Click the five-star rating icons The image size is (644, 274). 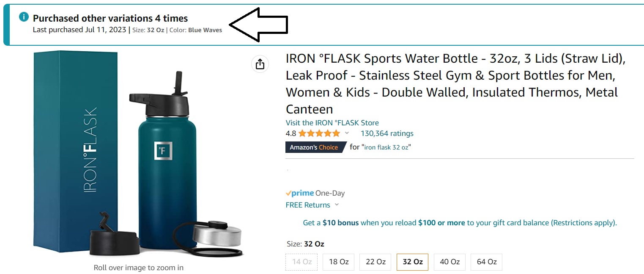pos(319,133)
